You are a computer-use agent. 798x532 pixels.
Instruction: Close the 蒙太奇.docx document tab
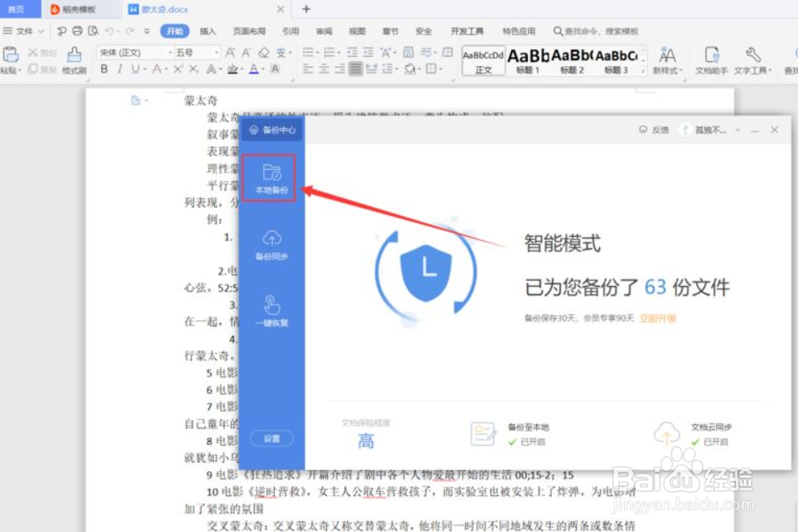[280, 9]
